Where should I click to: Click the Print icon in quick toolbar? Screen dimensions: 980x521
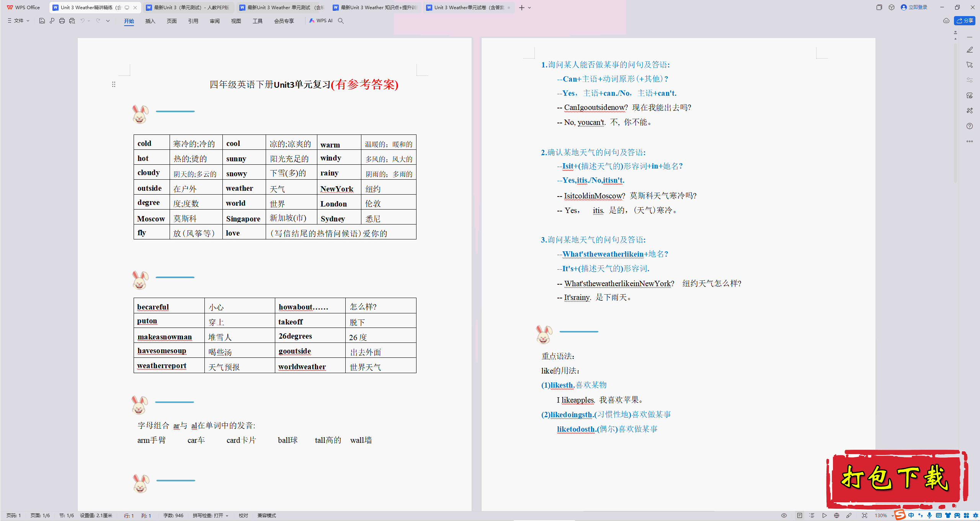pyautogui.click(x=62, y=21)
